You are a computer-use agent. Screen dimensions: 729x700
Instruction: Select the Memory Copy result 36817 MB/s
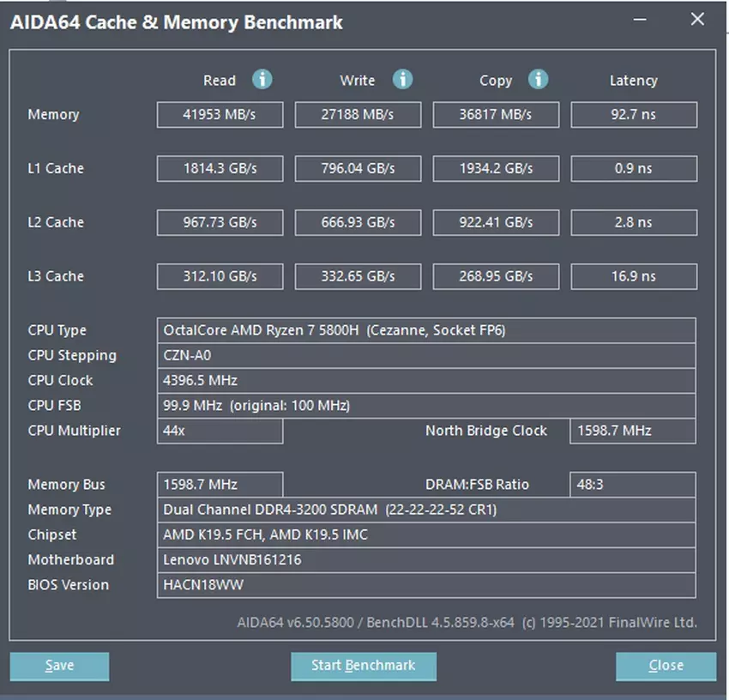pos(496,115)
